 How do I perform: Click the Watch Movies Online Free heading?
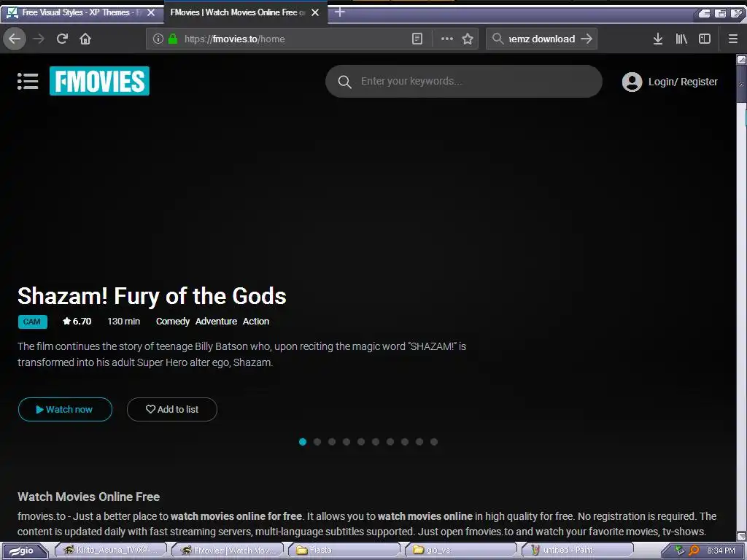pyautogui.click(x=88, y=497)
